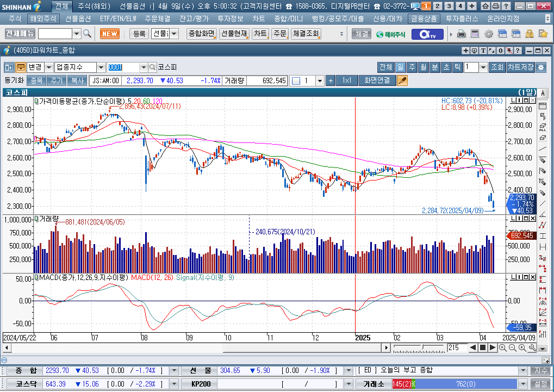Click the 전체메뉴 button
This screenshot has width=554, height=392.
pyautogui.click(x=20, y=34)
